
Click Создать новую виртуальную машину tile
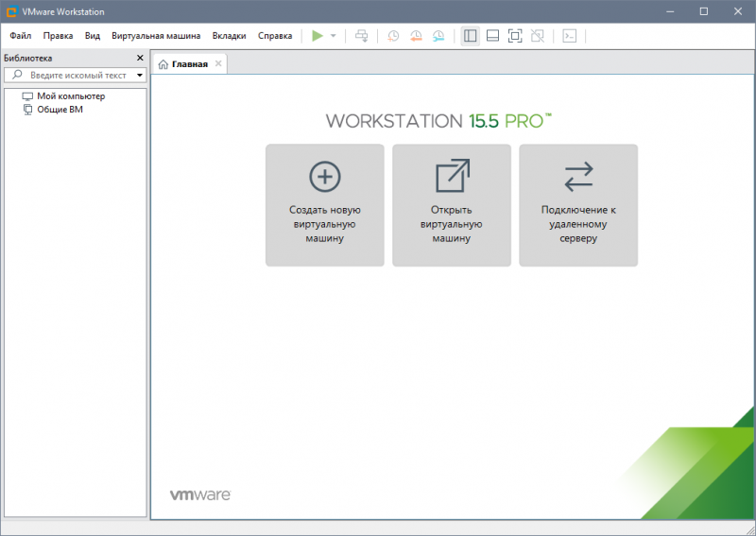click(324, 205)
